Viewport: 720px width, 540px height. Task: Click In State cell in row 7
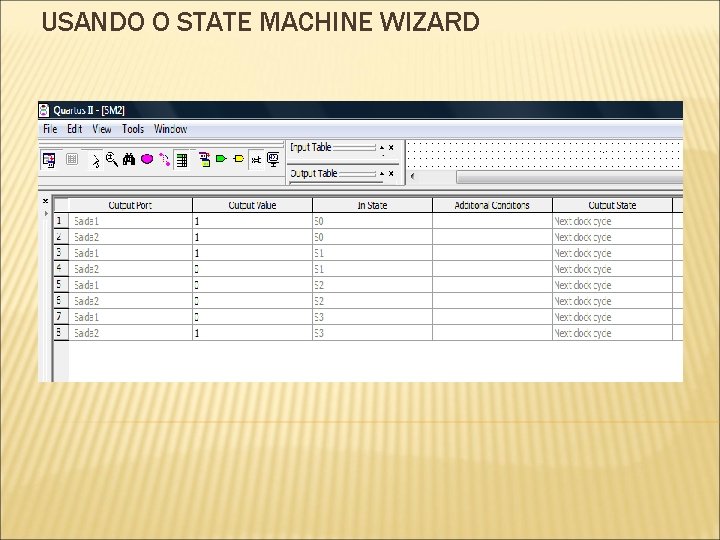[x=372, y=317]
